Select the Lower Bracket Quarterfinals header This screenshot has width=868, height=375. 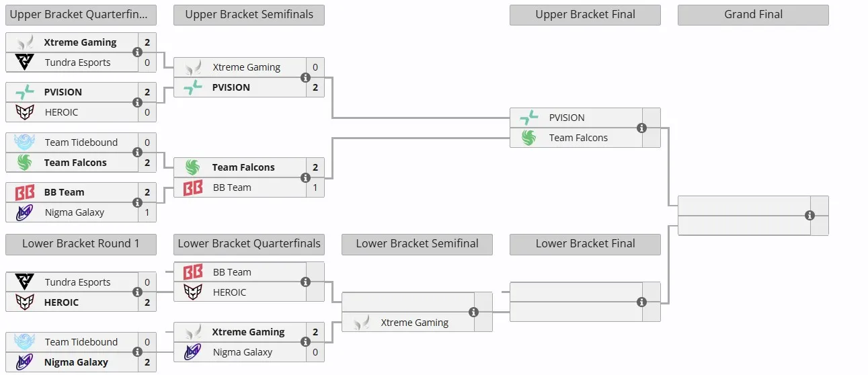click(249, 244)
